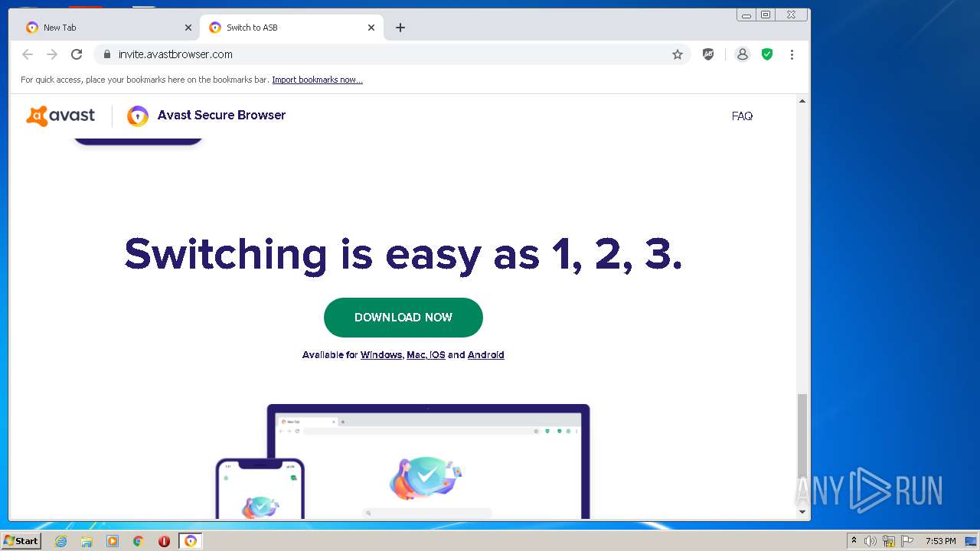This screenshot has height=551, width=980.
Task: Launch Internet Explorer from the taskbar
Action: click(61, 541)
